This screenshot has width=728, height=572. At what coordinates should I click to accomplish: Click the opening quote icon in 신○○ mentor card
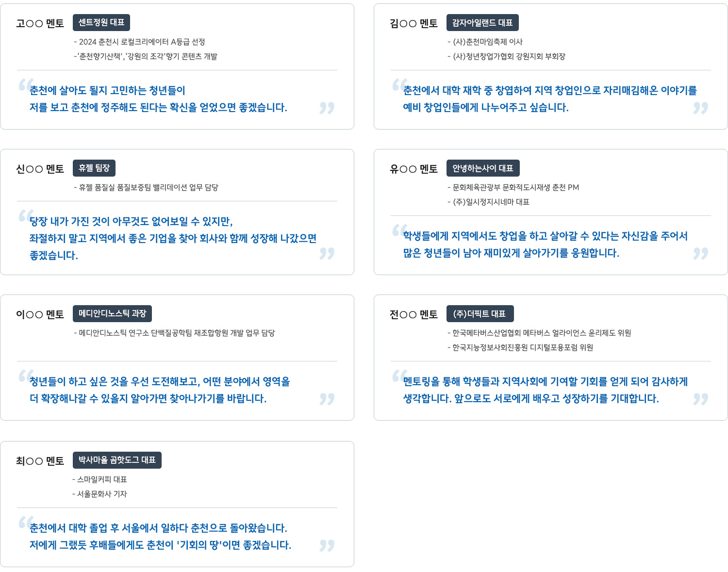(x=26, y=216)
